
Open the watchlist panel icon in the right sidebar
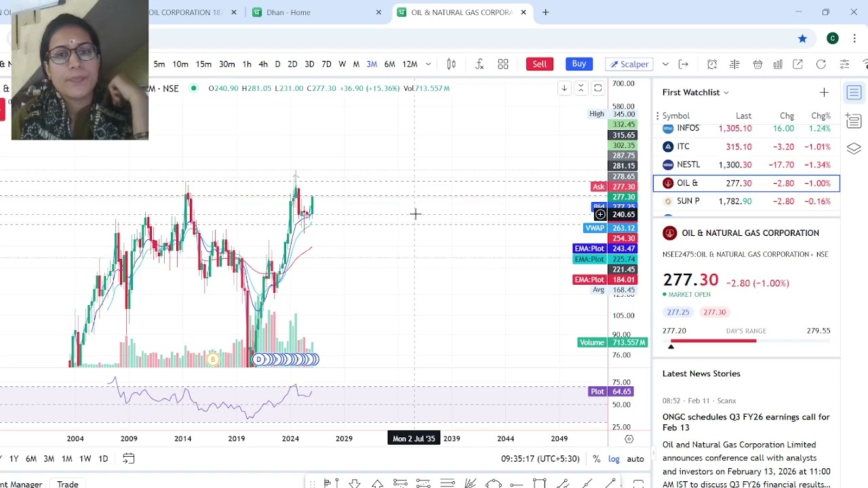point(854,93)
